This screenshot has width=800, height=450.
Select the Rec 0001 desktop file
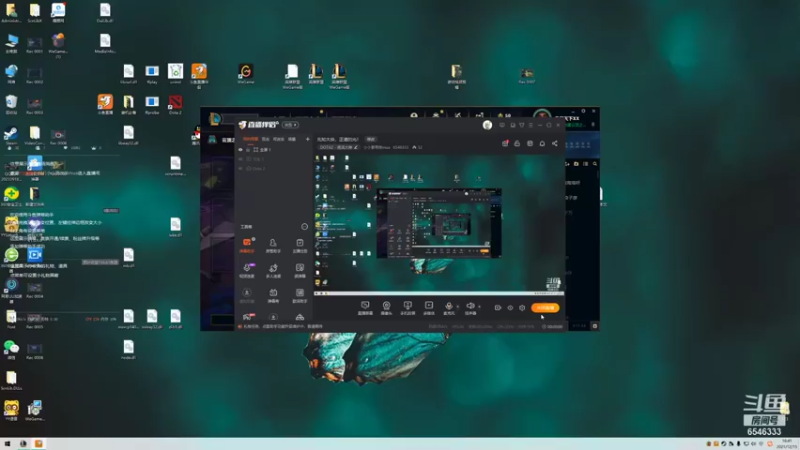[34, 44]
